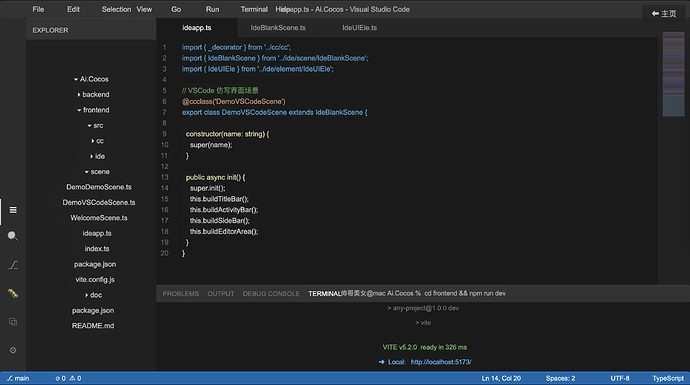The image size is (690, 385).
Task: Click the editor minimap code preview
Action: coord(674,74)
